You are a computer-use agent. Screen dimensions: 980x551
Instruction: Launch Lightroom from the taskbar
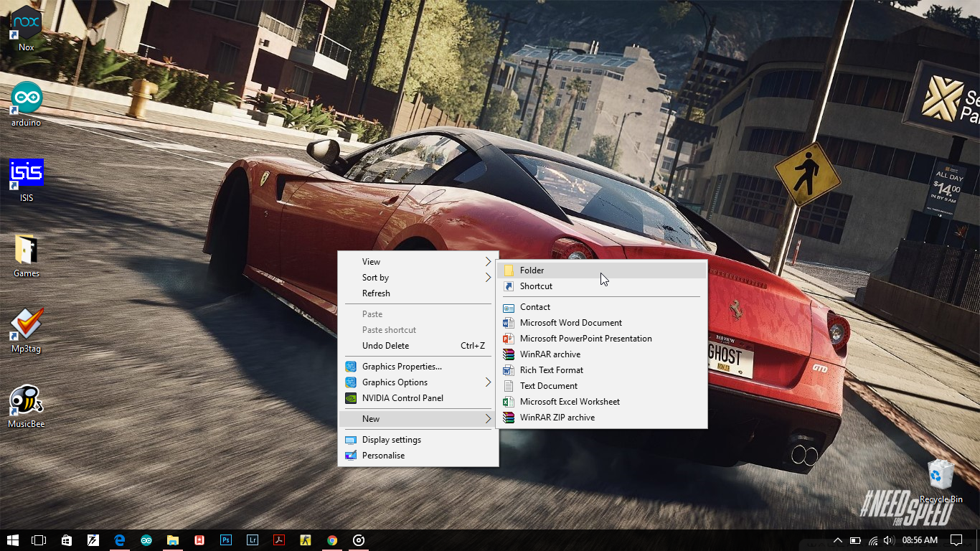pos(253,540)
